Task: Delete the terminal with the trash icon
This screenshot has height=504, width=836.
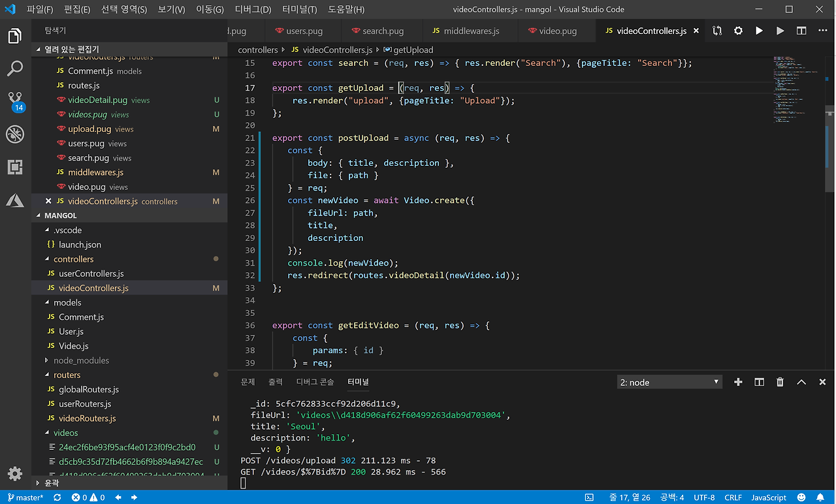Action: 780,382
